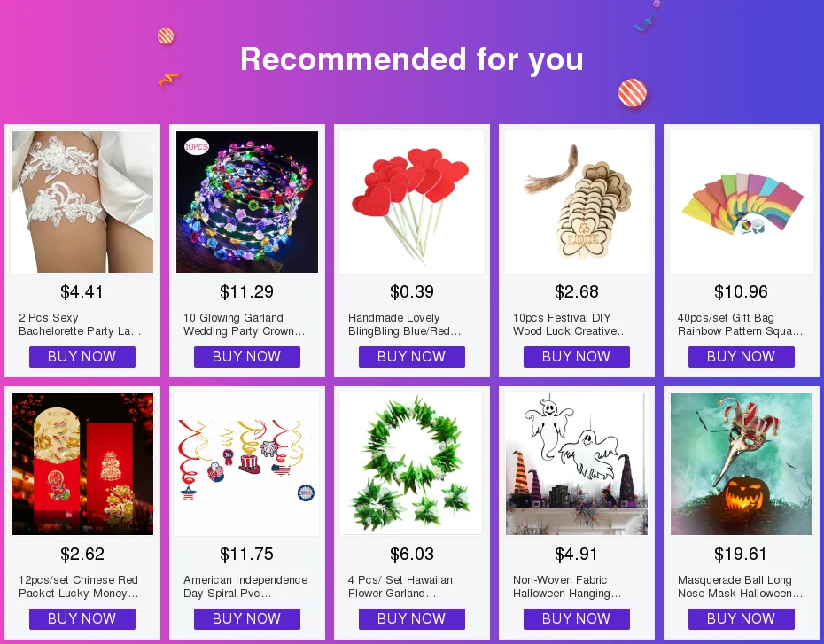Select the 'Non-Woven Fabric Halloween Hanging' title
Screen dimensions: 824x644
pos(567,586)
